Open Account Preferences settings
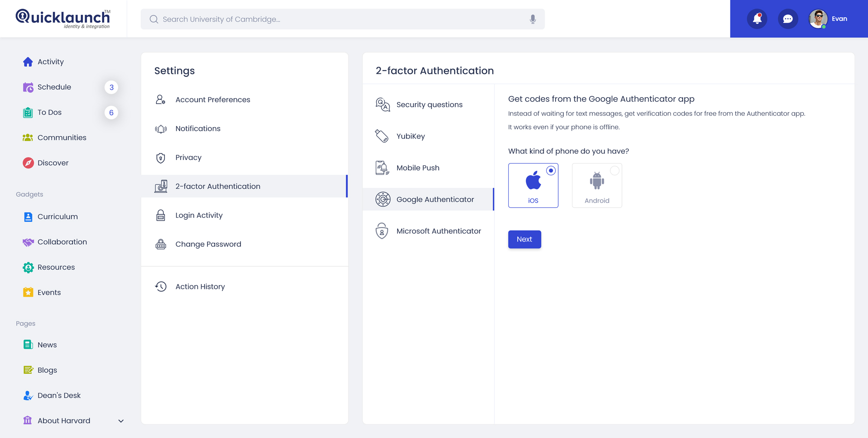 point(244,100)
